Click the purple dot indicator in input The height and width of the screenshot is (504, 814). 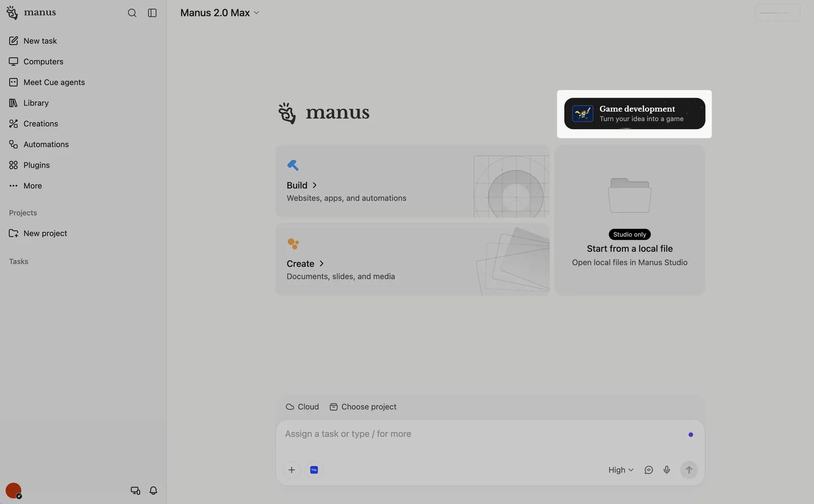690,434
